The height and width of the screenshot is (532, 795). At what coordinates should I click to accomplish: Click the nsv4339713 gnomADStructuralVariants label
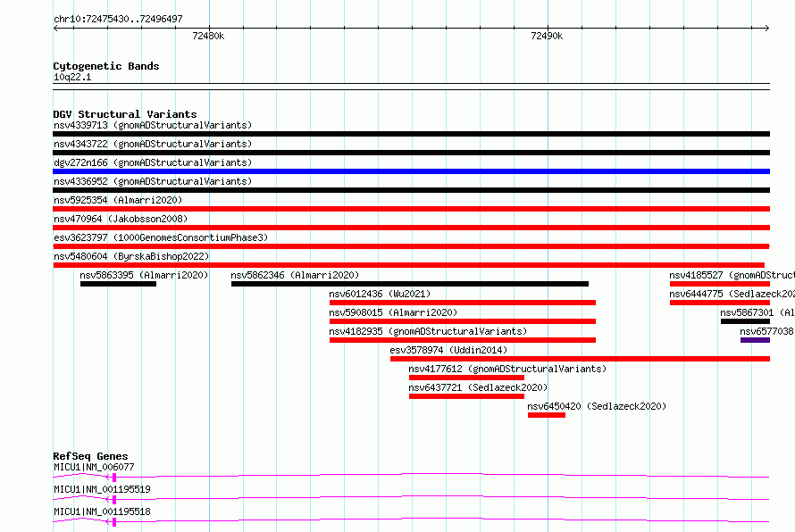click(153, 125)
